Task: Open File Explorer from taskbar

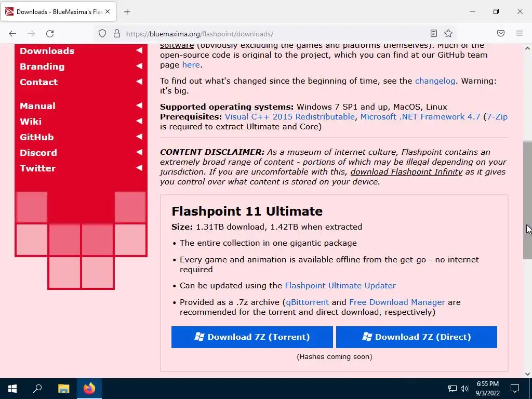Action: 63,389
